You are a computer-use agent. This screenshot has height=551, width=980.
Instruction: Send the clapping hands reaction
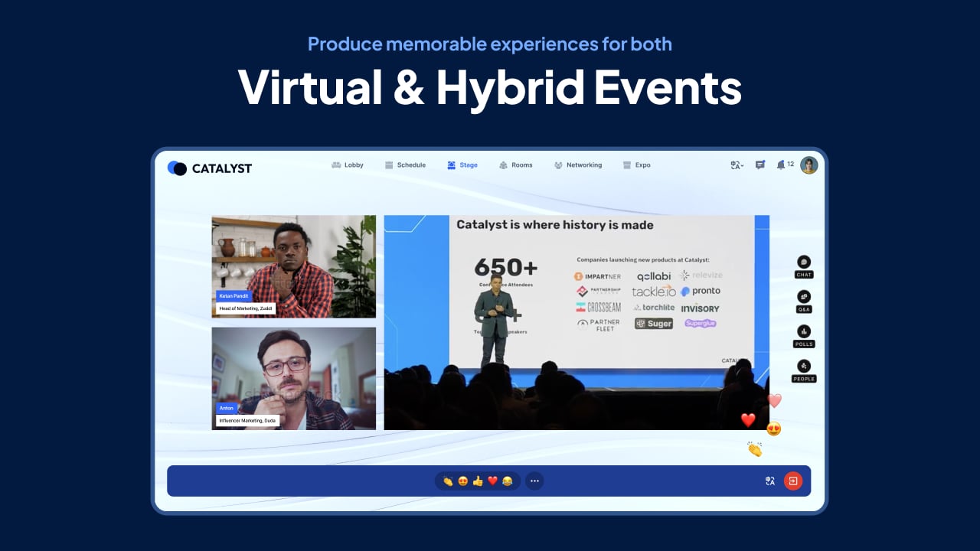coord(448,481)
